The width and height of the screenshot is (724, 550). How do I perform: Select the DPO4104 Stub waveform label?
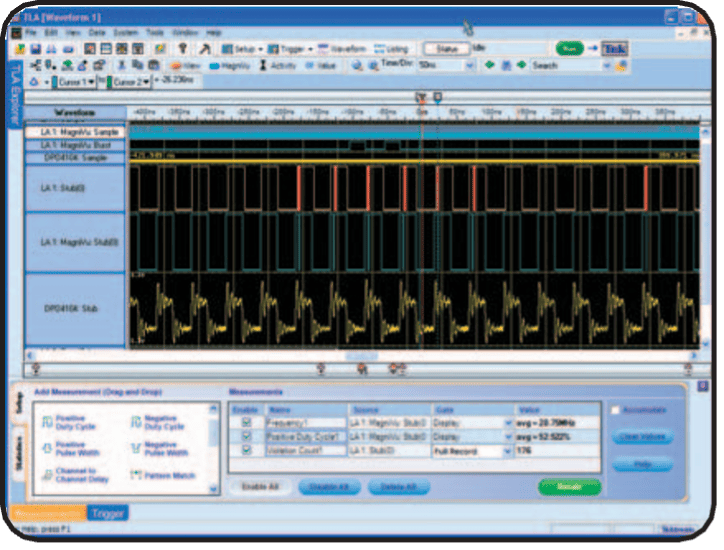(73, 310)
